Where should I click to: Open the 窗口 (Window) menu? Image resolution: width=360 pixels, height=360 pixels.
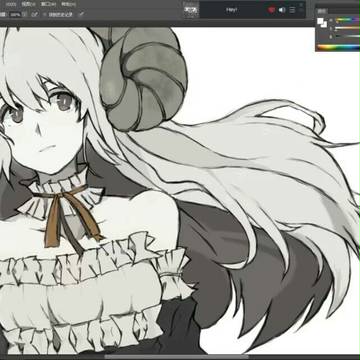click(x=48, y=4)
